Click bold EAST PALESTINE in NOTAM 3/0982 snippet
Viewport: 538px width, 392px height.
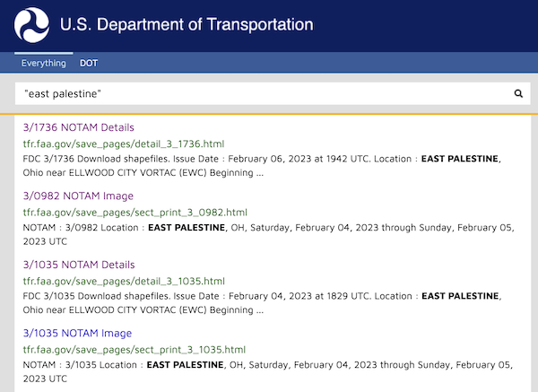(x=187, y=228)
